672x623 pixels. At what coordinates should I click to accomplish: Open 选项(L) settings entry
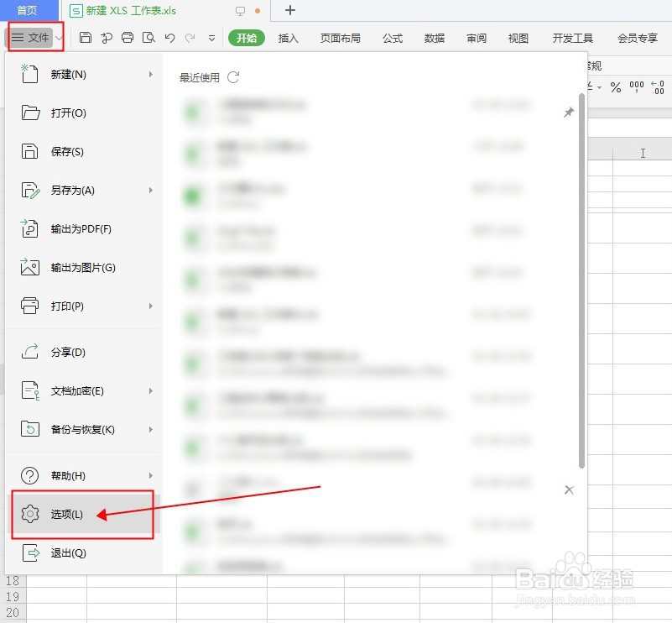pos(84,514)
